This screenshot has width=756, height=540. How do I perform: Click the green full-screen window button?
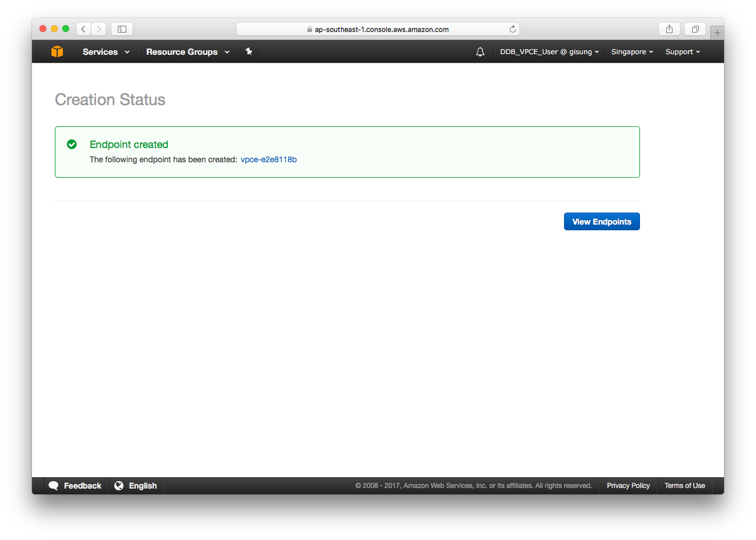66,29
